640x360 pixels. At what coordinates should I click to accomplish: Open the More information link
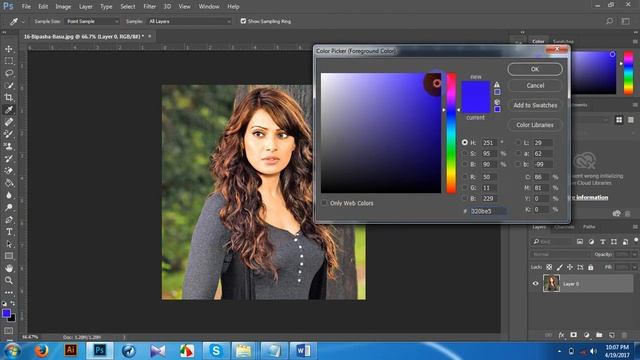coord(589,198)
